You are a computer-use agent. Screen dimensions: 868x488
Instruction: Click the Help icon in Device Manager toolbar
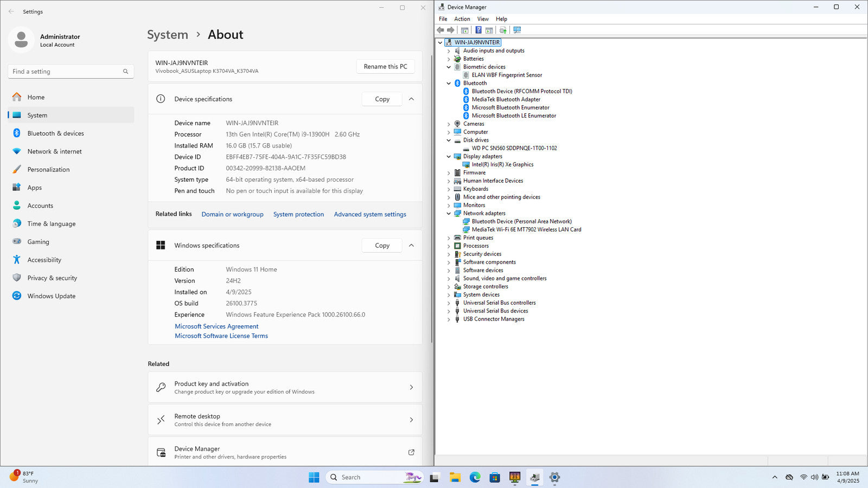point(478,30)
